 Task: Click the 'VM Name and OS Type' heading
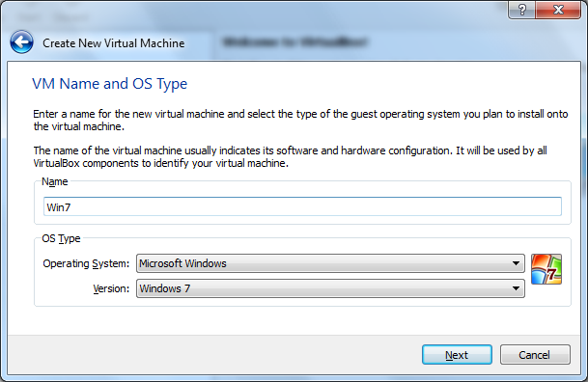(x=109, y=84)
